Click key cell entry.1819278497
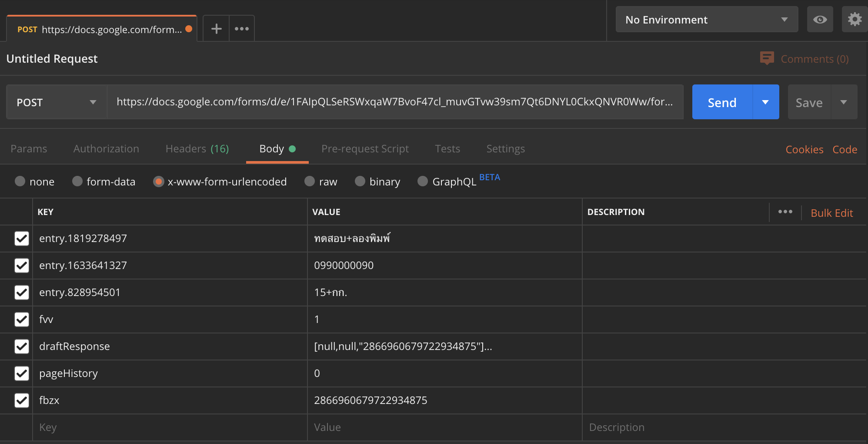 tap(170, 239)
